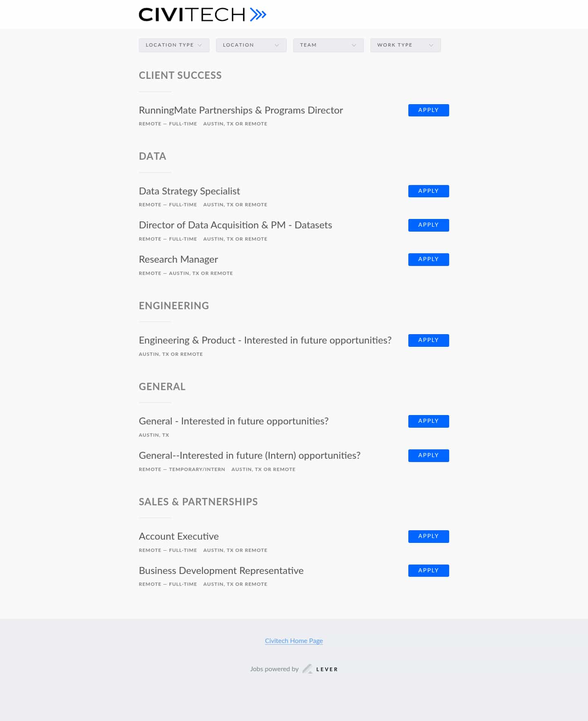Screen dimensions: 588x721
Task: Open the Civitech Home Page link
Action: [x=294, y=641]
